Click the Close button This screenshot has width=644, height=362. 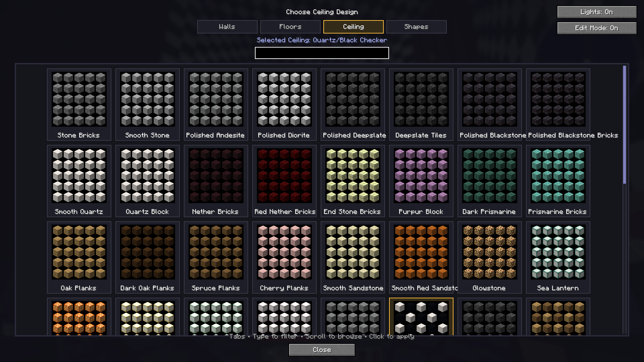tap(322, 350)
